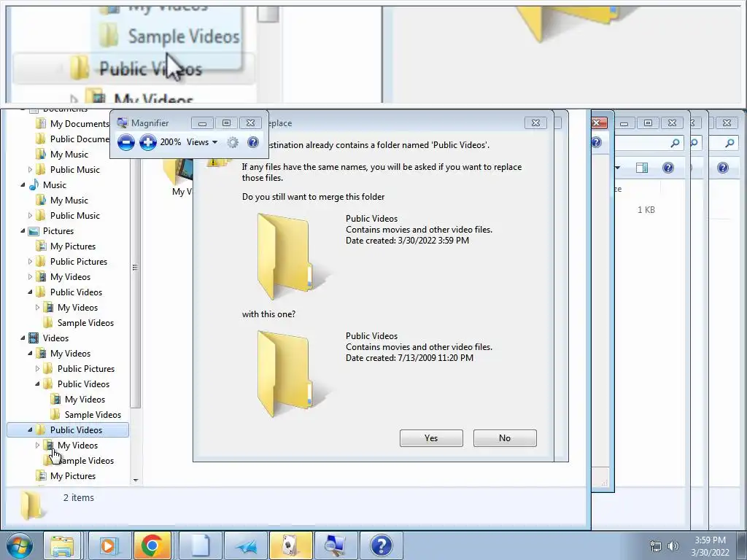This screenshot has height=560, width=747.
Task: Collapse the Music library node
Action: point(23,184)
